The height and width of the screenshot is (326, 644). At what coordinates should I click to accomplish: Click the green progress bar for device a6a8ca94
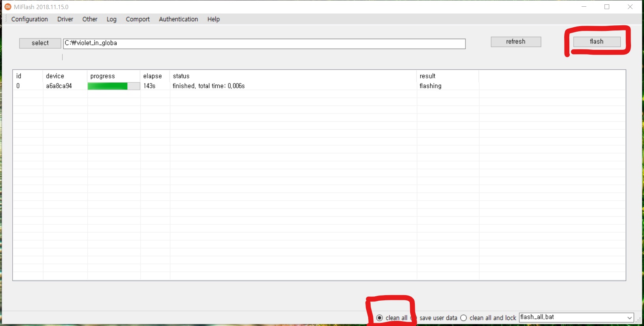114,86
